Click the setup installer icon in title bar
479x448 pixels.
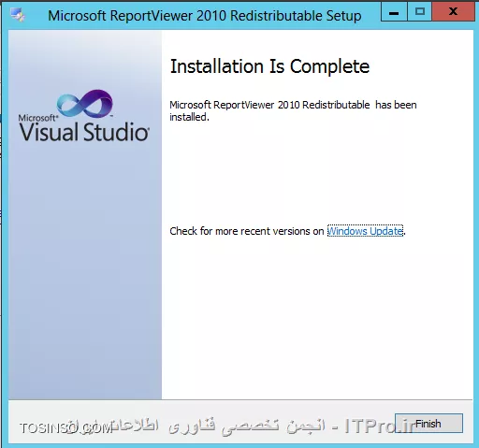(18, 15)
